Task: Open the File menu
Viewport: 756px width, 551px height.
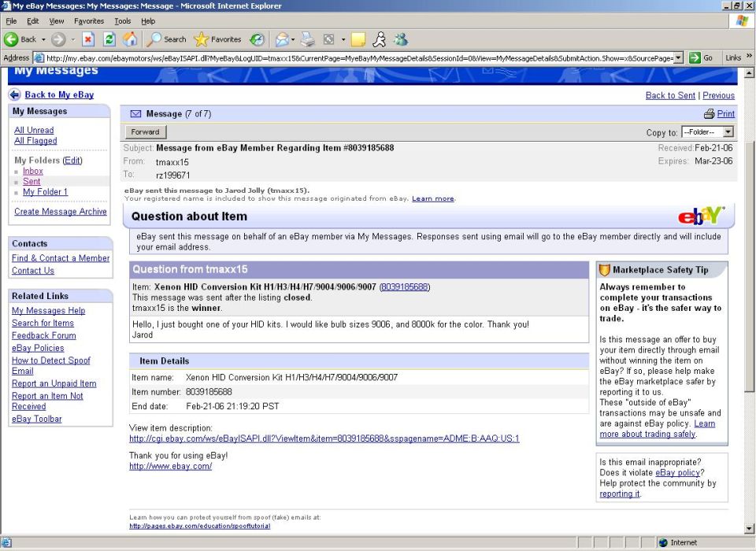Action: (11, 21)
